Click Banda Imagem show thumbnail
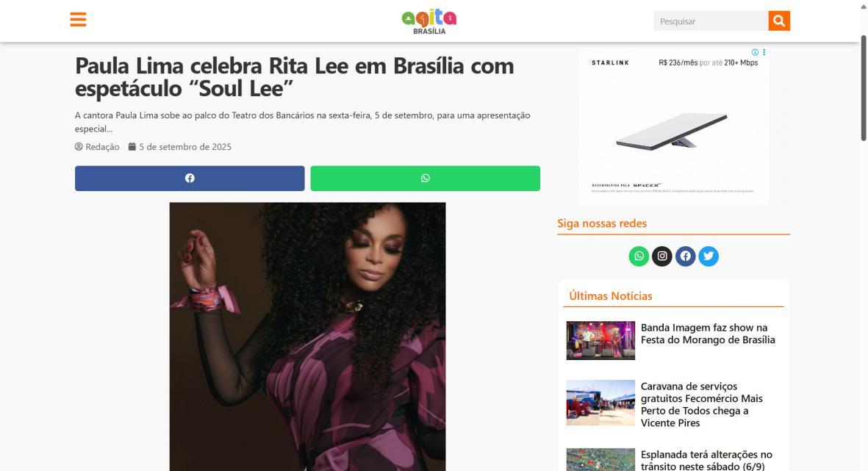The height and width of the screenshot is (471, 868). click(600, 340)
